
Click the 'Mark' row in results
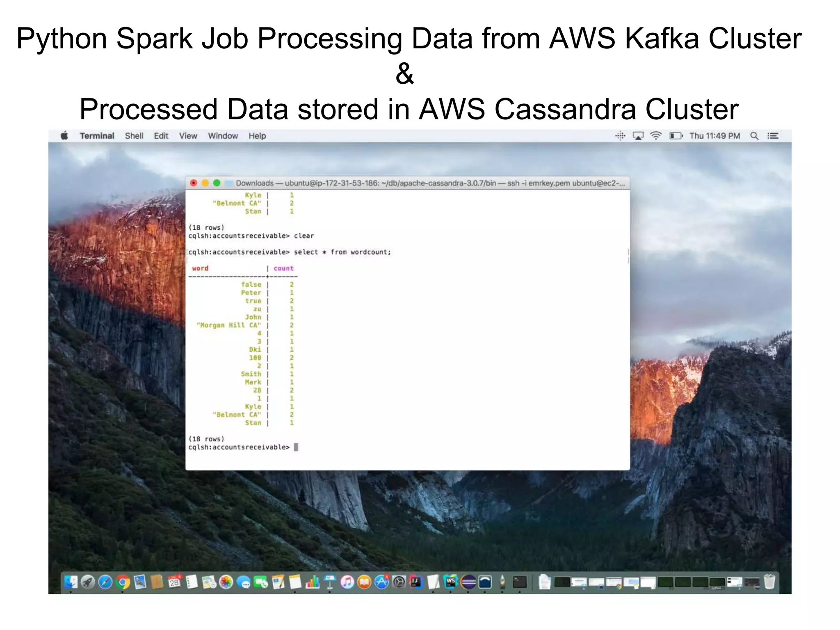(x=253, y=382)
